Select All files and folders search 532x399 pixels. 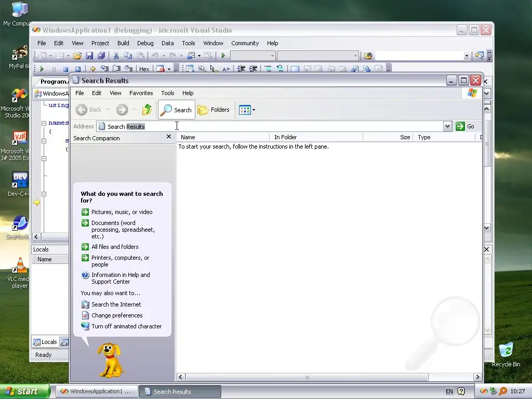coord(110,247)
